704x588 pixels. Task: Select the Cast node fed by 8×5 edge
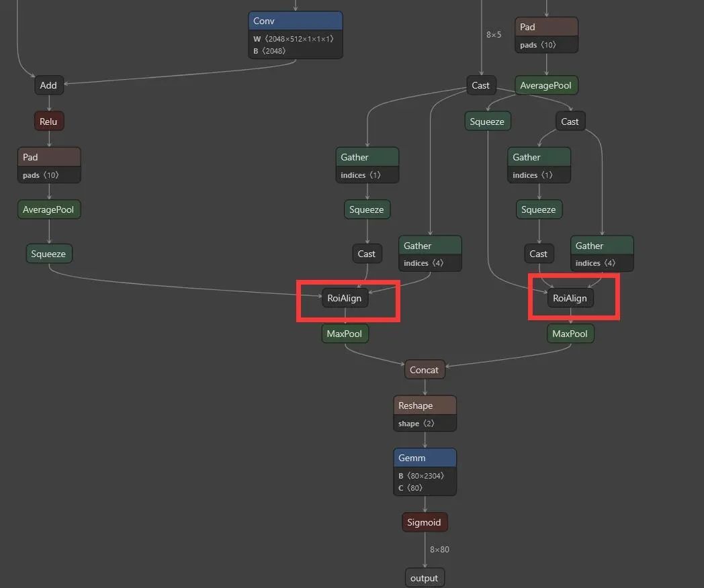click(481, 85)
